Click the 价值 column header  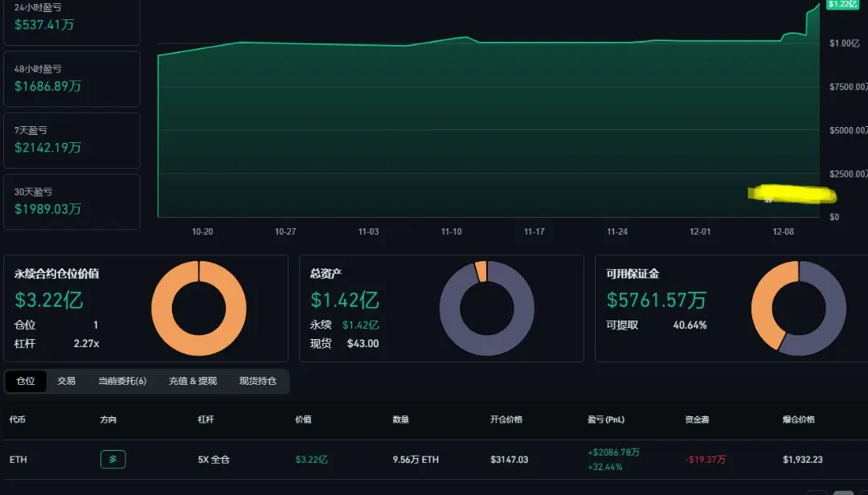pyautogui.click(x=303, y=419)
